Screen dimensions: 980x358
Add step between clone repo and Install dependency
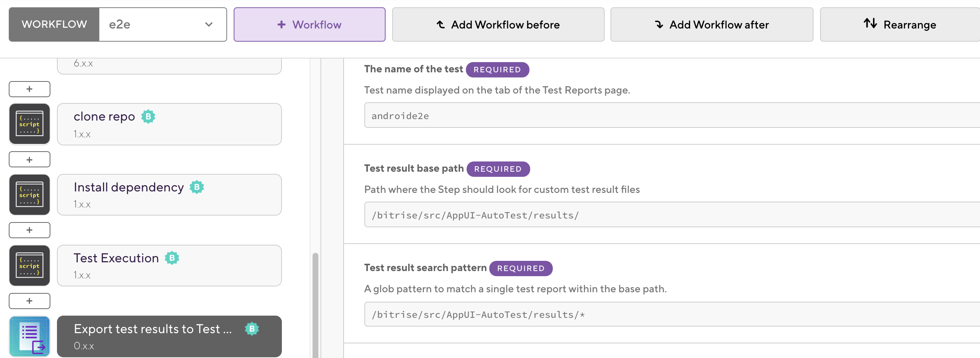[29, 159]
